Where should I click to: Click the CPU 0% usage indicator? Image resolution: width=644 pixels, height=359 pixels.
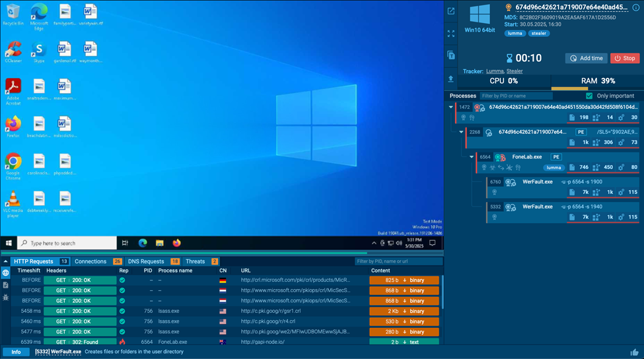pyautogui.click(x=503, y=81)
